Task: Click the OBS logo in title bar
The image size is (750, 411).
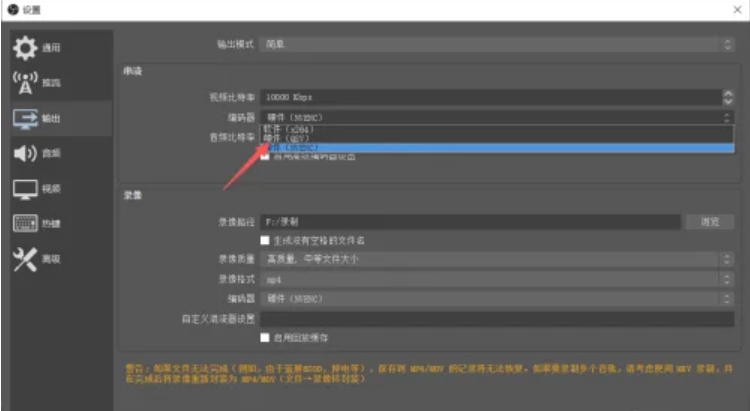Action: pyautogui.click(x=13, y=9)
